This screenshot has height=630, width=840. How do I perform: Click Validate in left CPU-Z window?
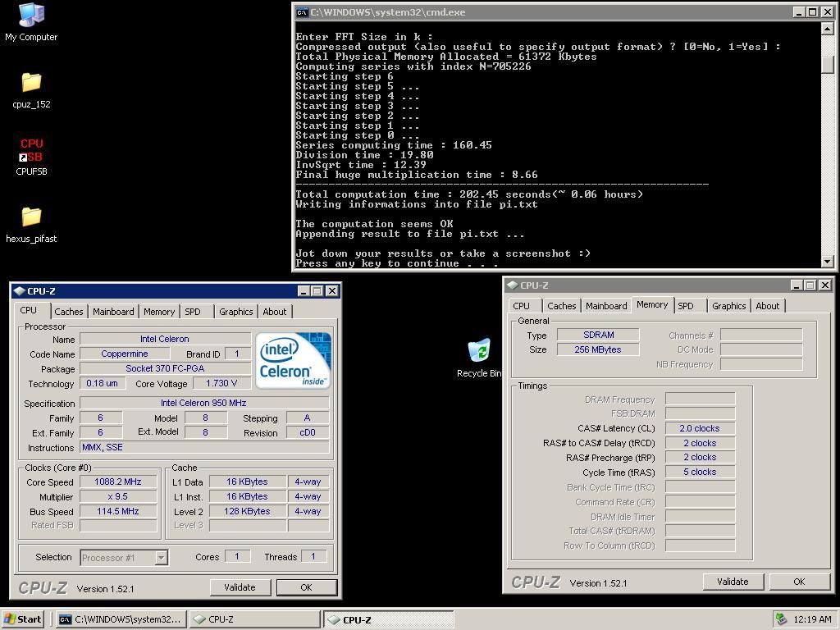[x=240, y=587]
